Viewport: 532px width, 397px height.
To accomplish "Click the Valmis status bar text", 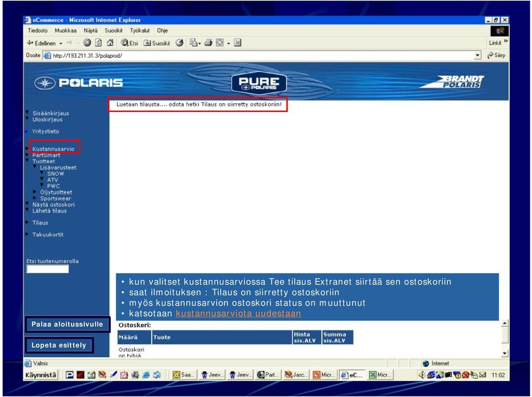I will [x=40, y=363].
